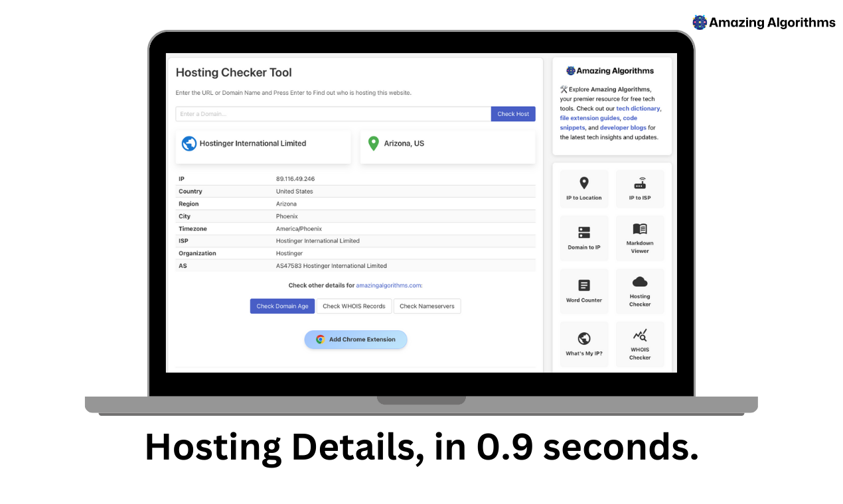
Task: Open the file extension guides link
Action: point(590,118)
